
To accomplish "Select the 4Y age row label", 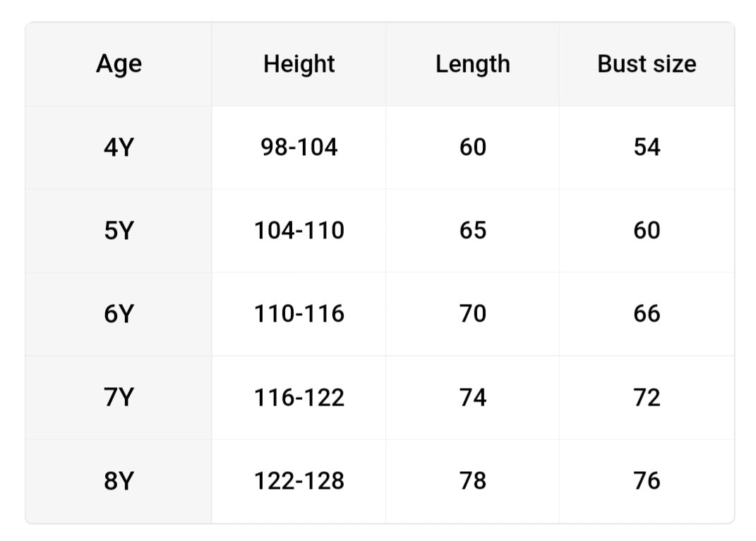I will tap(119, 147).
